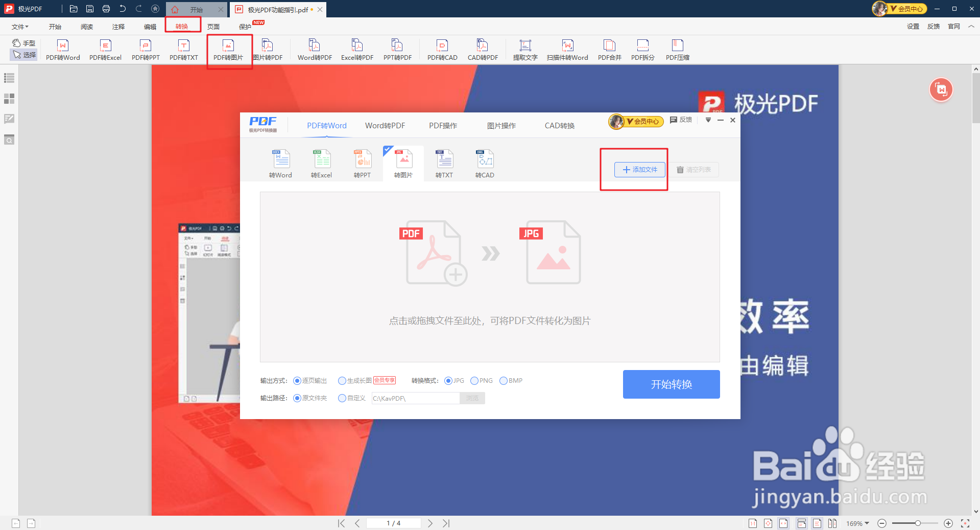Click the 扫描件转Word tool
This screenshot has width=980, height=530.
coord(567,50)
